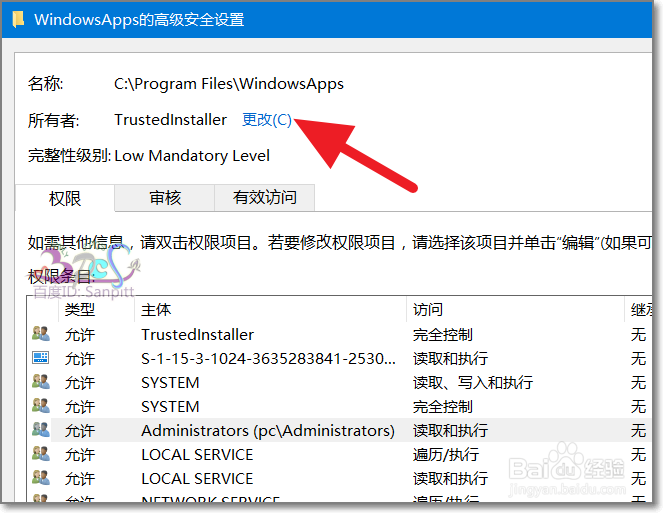Select TrustedInstaller in the 主体 column
Image resolution: width=663 pixels, height=513 pixels.
click(x=197, y=335)
